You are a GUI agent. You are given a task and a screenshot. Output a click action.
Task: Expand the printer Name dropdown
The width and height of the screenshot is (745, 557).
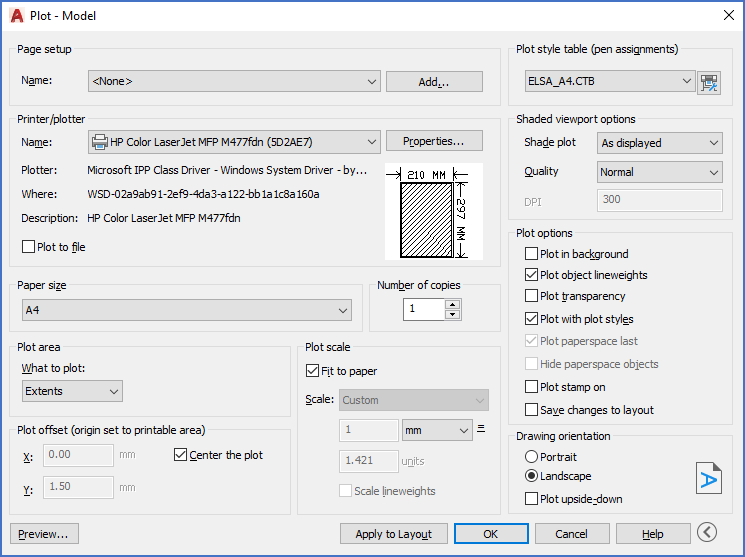pos(234,142)
